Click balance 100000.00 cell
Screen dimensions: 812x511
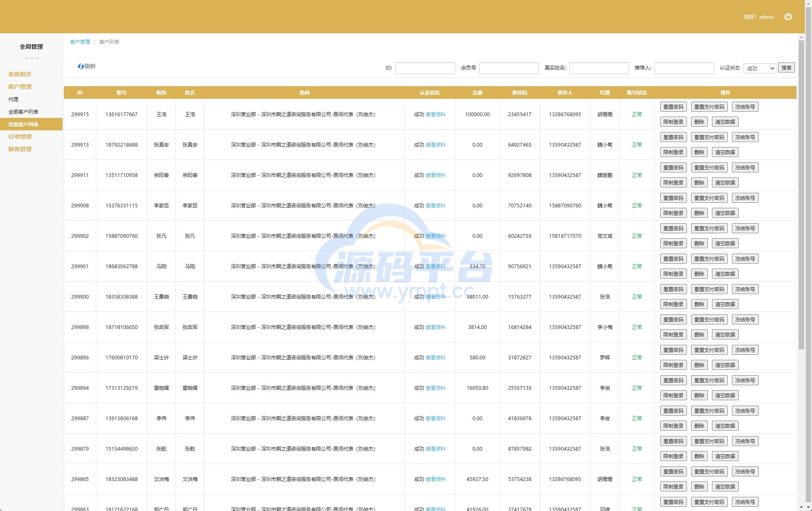pos(477,115)
